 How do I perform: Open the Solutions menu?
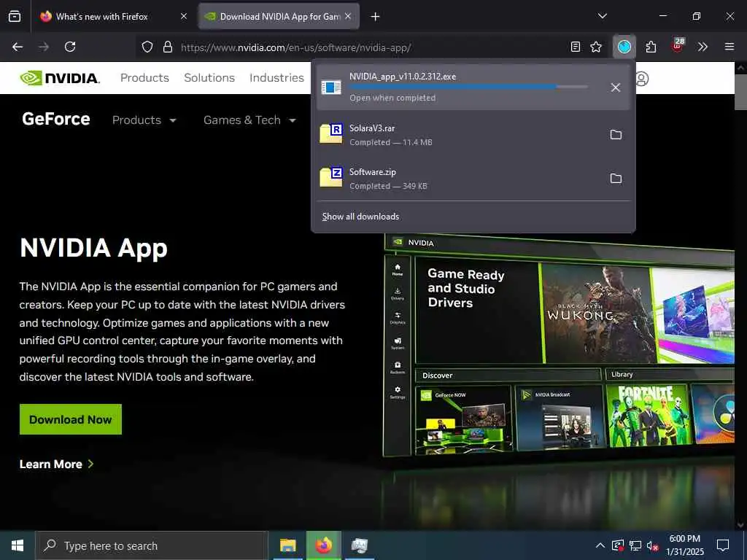[x=209, y=77]
